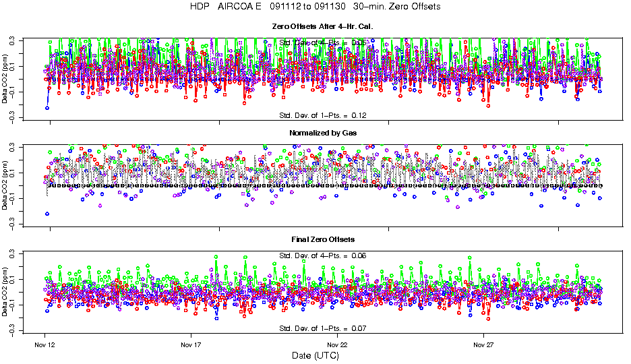This screenshot has width=631, height=364.
Task: Click 'Std. Dev. of 4-Pts. = 0.05' annotation
Action: (x=323, y=42)
